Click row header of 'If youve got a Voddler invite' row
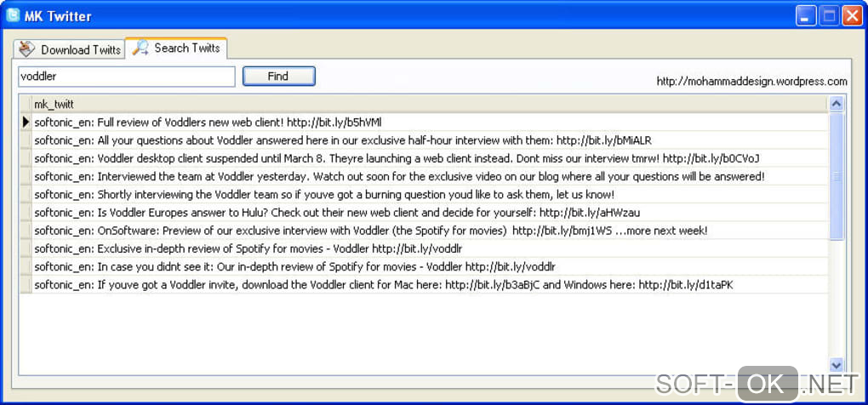The image size is (868, 405). [x=26, y=285]
